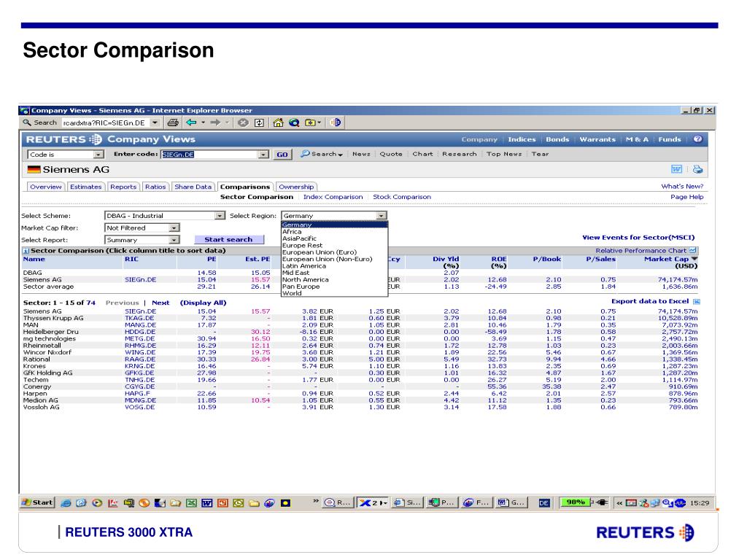747x560 pixels.
Task: Open help via question mark icon
Action: [x=698, y=139]
